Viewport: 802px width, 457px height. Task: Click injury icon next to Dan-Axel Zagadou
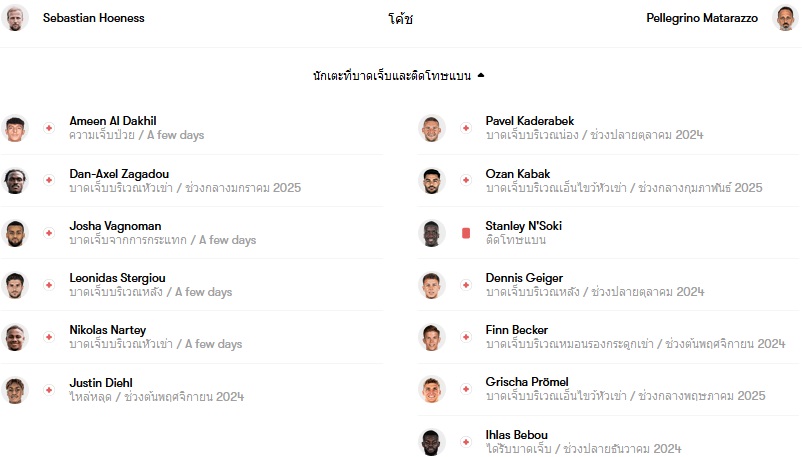[49, 180]
